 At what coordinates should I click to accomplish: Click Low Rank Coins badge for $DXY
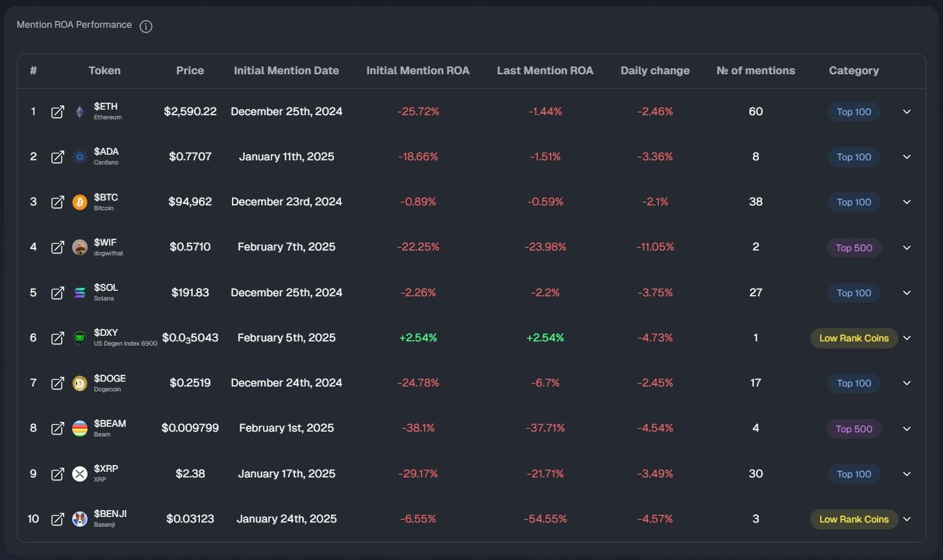pos(854,338)
